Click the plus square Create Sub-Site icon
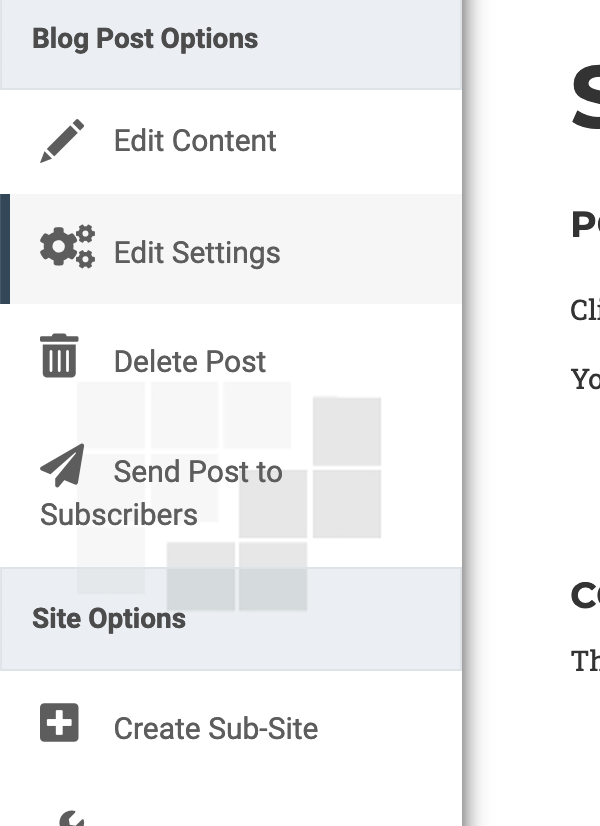The image size is (600, 826). [x=59, y=723]
